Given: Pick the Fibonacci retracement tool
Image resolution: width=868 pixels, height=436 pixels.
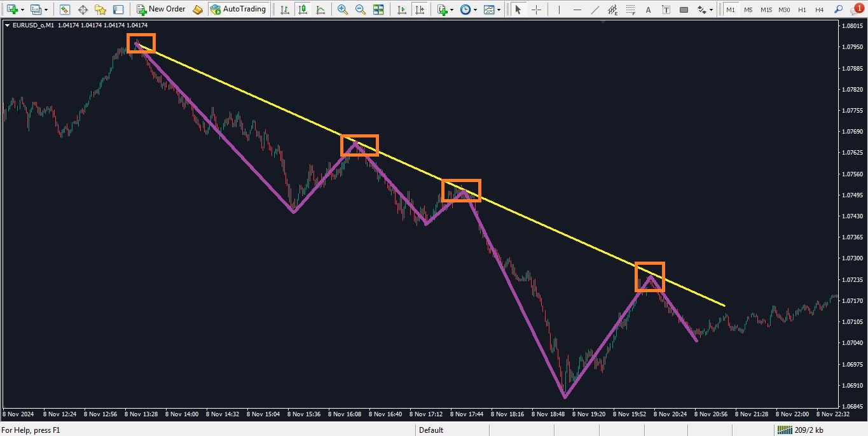Looking at the screenshot, I should (630, 10).
